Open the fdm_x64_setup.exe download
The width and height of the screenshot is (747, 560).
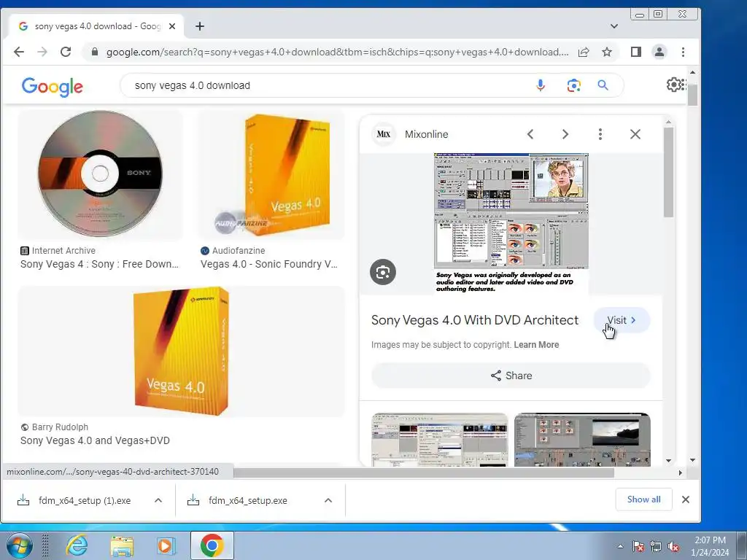coord(248,500)
